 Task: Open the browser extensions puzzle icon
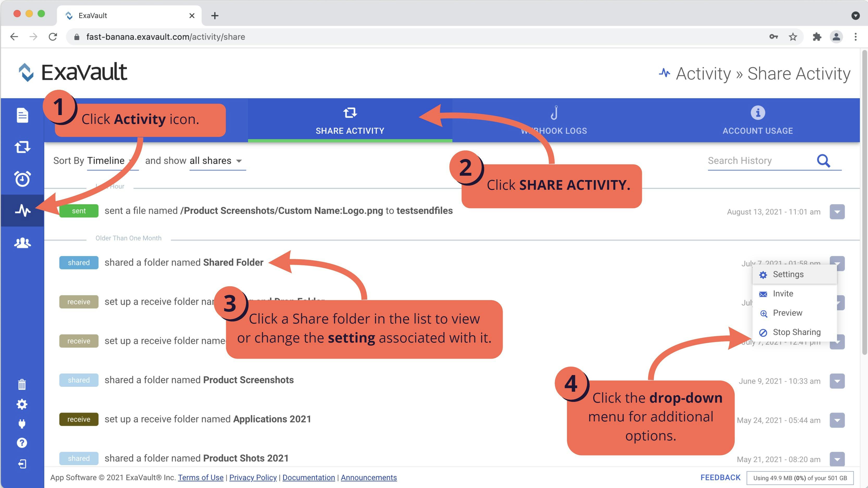pos(817,37)
